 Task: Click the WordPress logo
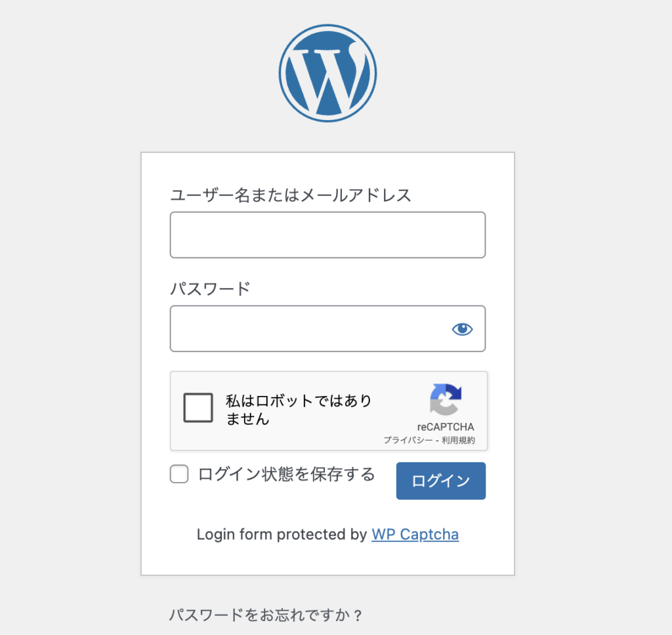click(327, 73)
